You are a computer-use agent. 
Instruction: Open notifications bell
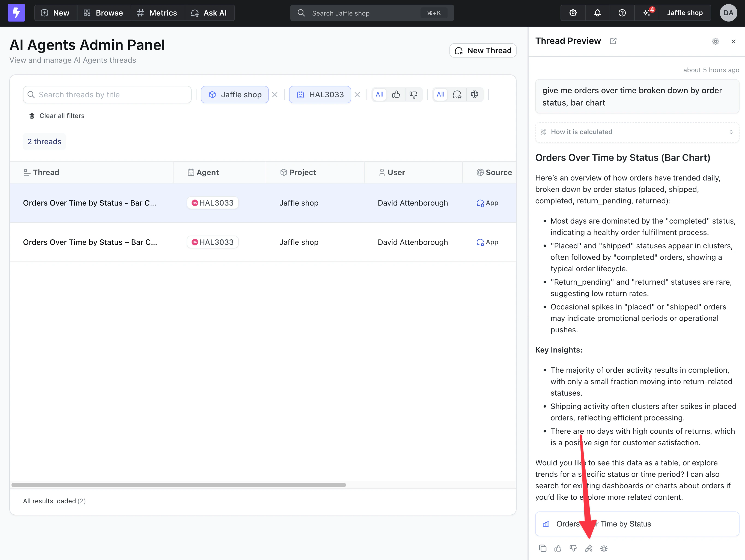tap(597, 13)
